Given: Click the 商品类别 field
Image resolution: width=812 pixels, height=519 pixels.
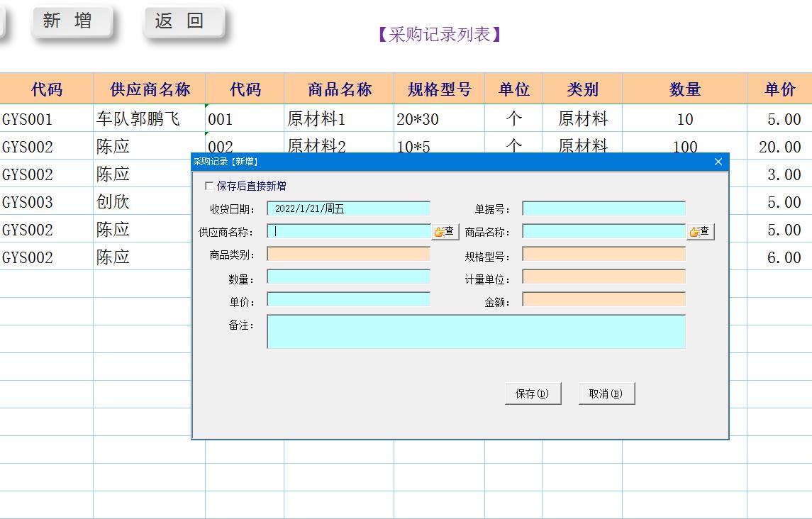Looking at the screenshot, I should pos(347,253).
